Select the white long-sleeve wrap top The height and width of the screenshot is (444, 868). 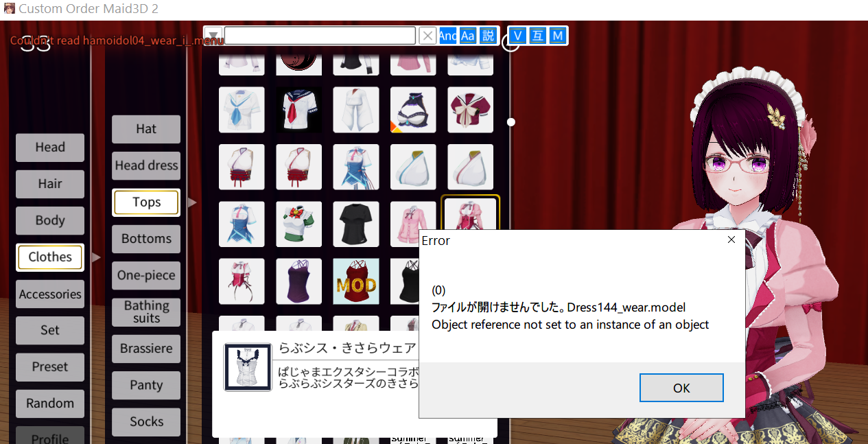(x=356, y=110)
